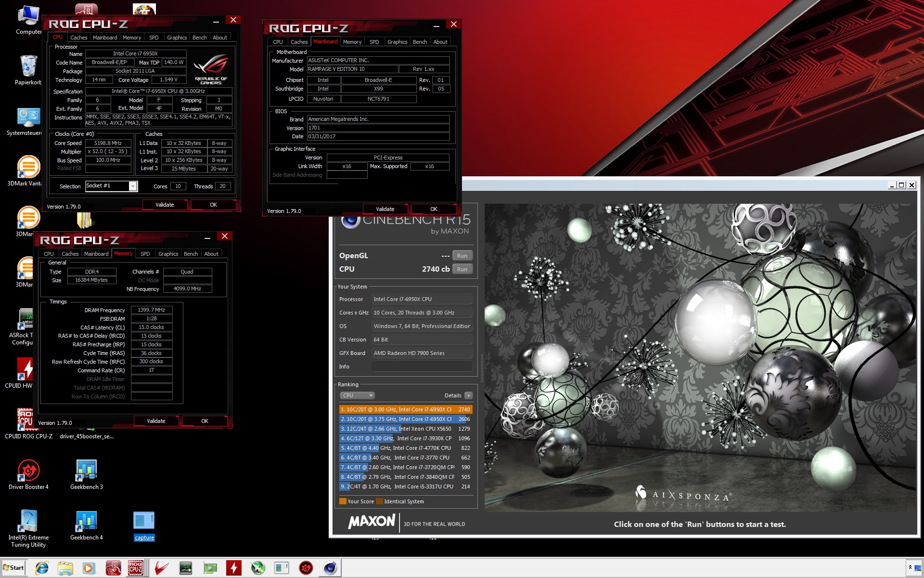Screen dimensions: 924x578
Task: Click the BIOS Version 1701 field
Action: coord(378,128)
